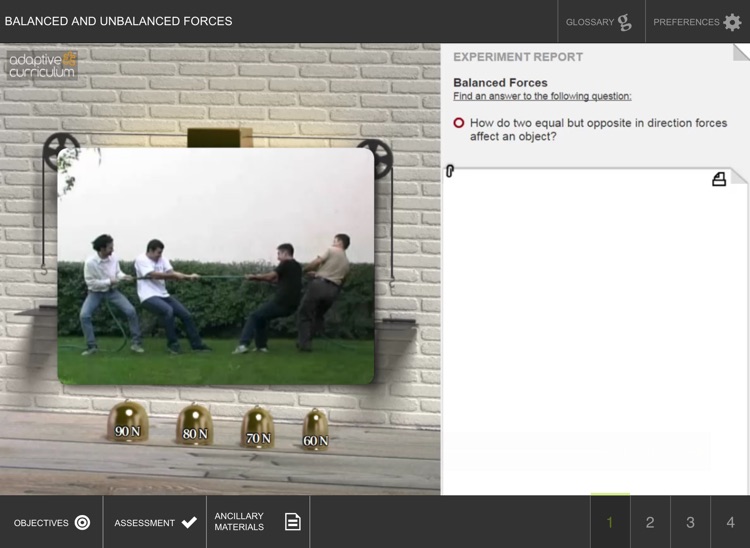
Task: Click the tug-of-war video picture
Action: coord(216,266)
